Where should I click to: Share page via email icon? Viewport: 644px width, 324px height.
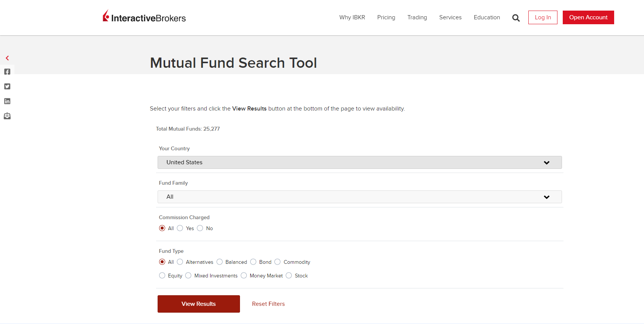7,116
